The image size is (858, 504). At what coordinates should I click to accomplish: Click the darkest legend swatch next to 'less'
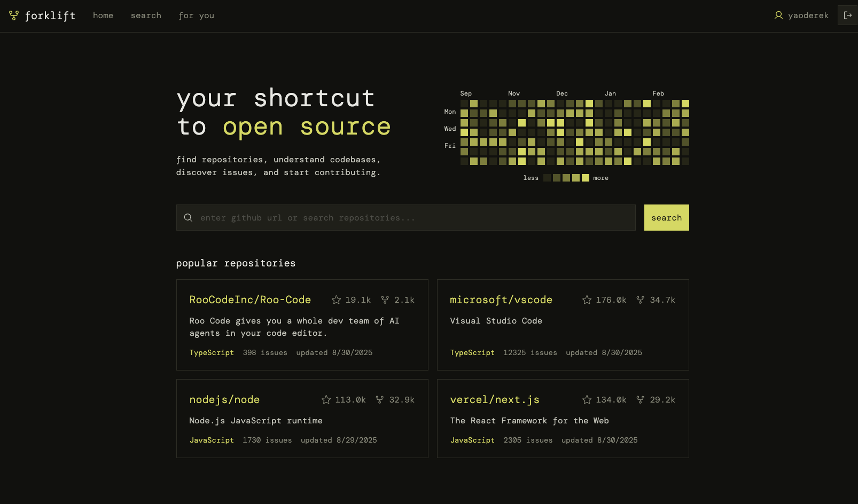click(x=547, y=178)
